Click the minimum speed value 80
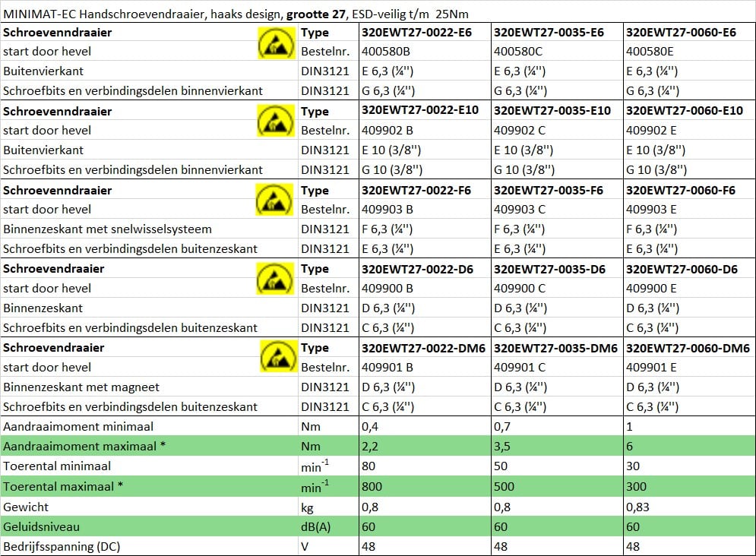 tap(369, 466)
